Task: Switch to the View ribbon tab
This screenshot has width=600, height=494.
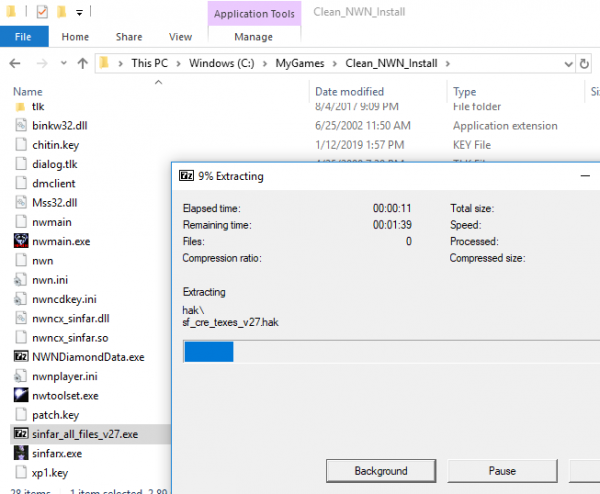Action: point(180,37)
